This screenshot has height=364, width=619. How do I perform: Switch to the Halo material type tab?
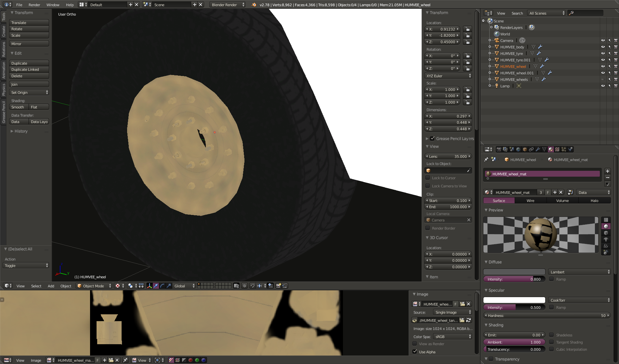pos(595,201)
